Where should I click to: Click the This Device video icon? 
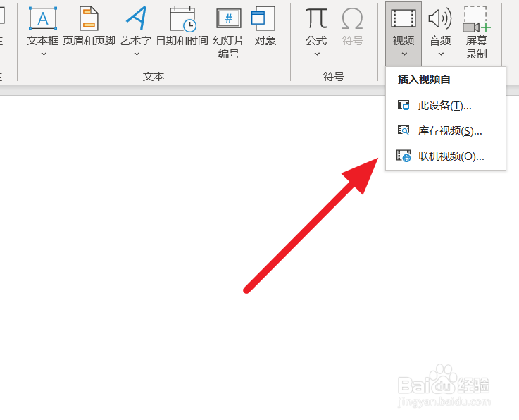pyautogui.click(x=404, y=105)
